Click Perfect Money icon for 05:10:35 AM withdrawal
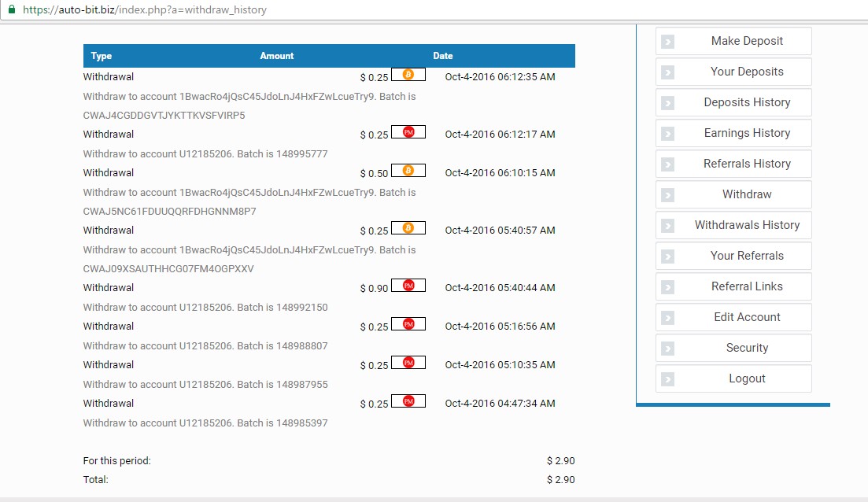 point(408,363)
